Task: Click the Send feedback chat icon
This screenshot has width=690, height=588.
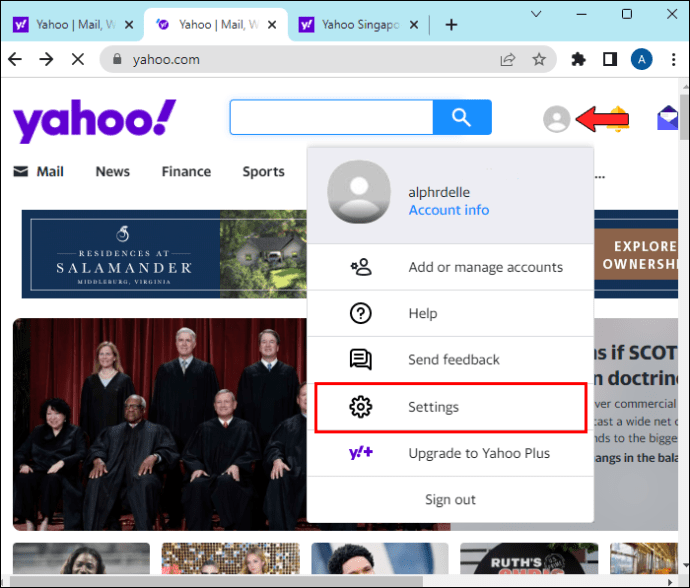Action: (361, 360)
